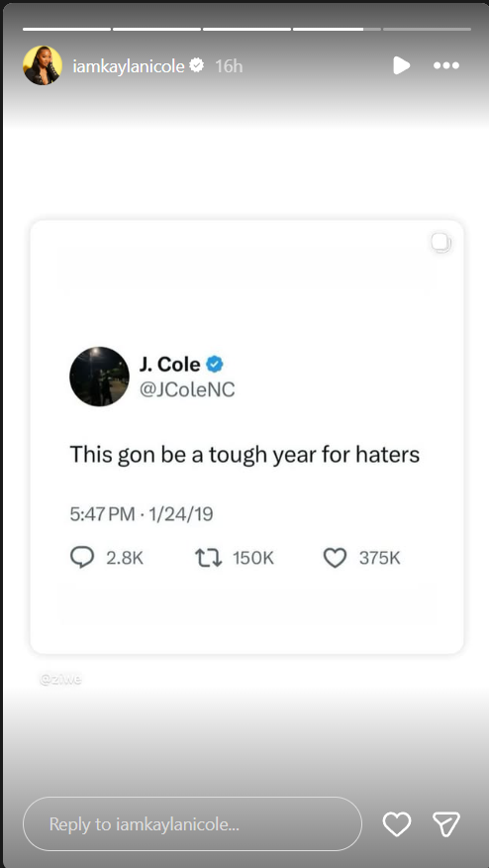Open iamkaylanicole profile picture
The height and width of the screenshot is (868, 489).
tap(42, 65)
